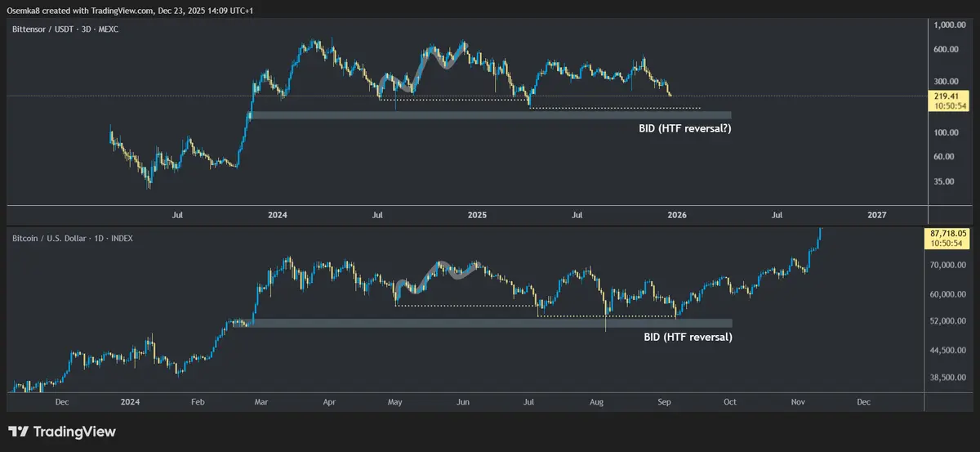Select the "BID (HTF reversal)" Bitcoin annotation
The width and height of the screenshot is (980, 452).
pos(685,336)
